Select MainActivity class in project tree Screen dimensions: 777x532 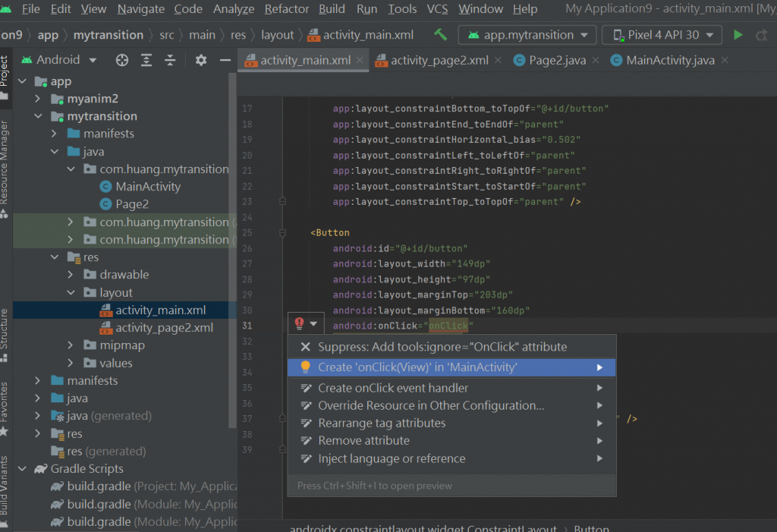(x=148, y=187)
